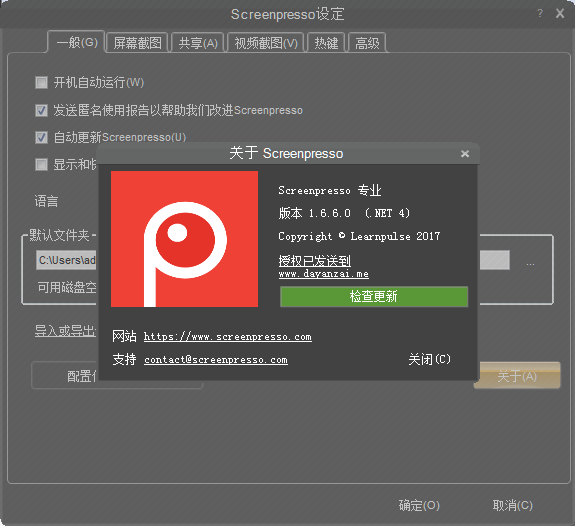Toggle 自动更新Screenpresso(U) checkbox

click(x=41, y=138)
